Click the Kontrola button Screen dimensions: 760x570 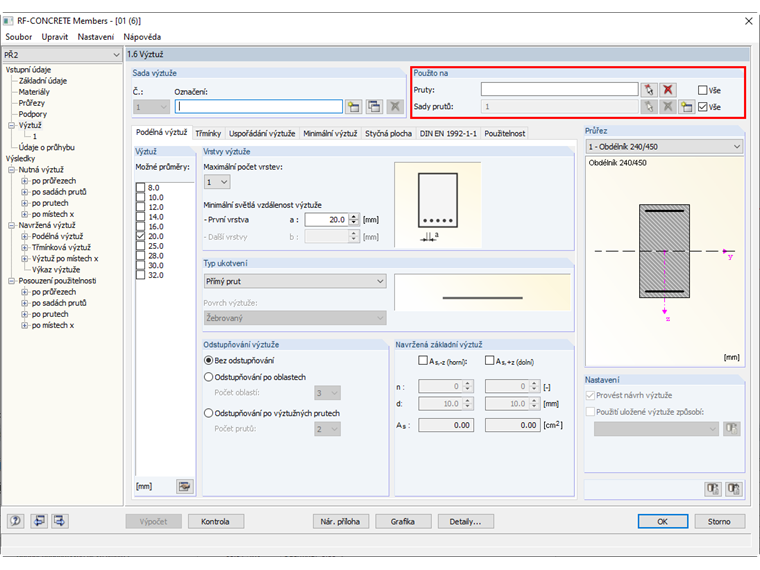(x=215, y=522)
